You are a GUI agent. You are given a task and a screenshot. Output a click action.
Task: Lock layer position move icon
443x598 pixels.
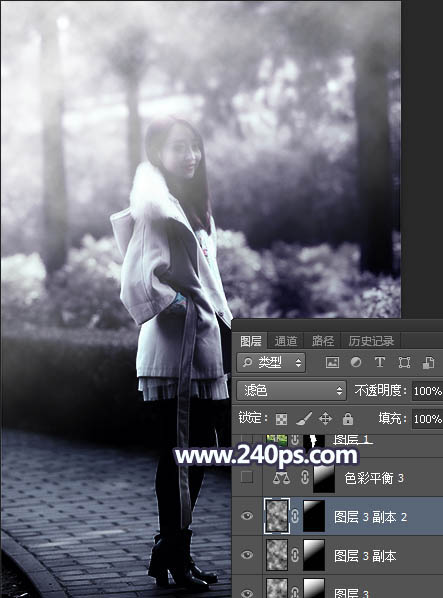[325, 419]
